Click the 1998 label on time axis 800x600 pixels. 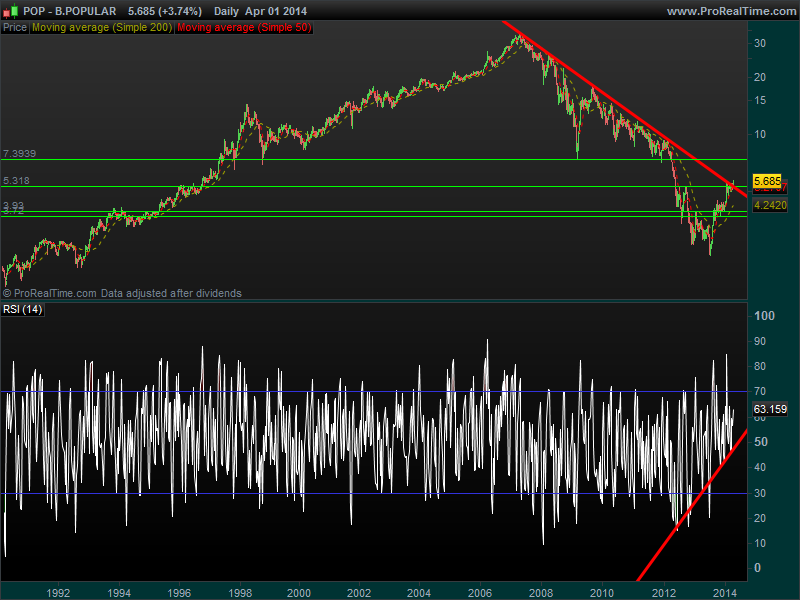(240, 593)
